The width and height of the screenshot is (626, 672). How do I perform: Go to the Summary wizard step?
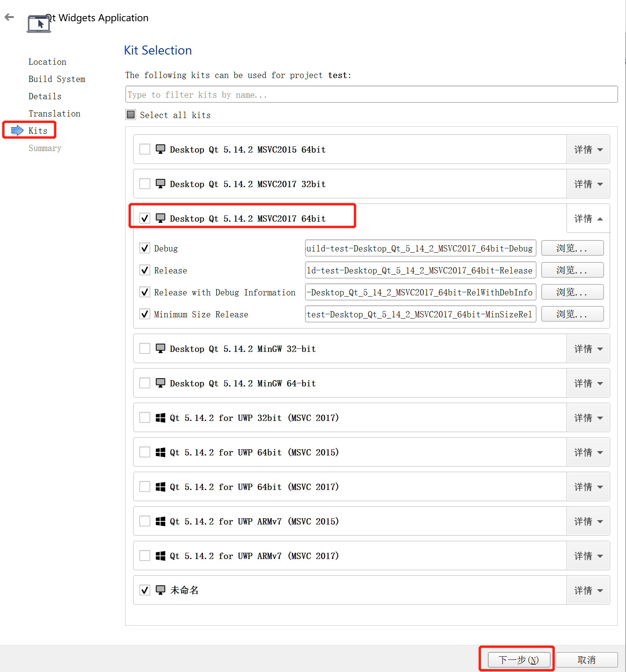coord(45,148)
